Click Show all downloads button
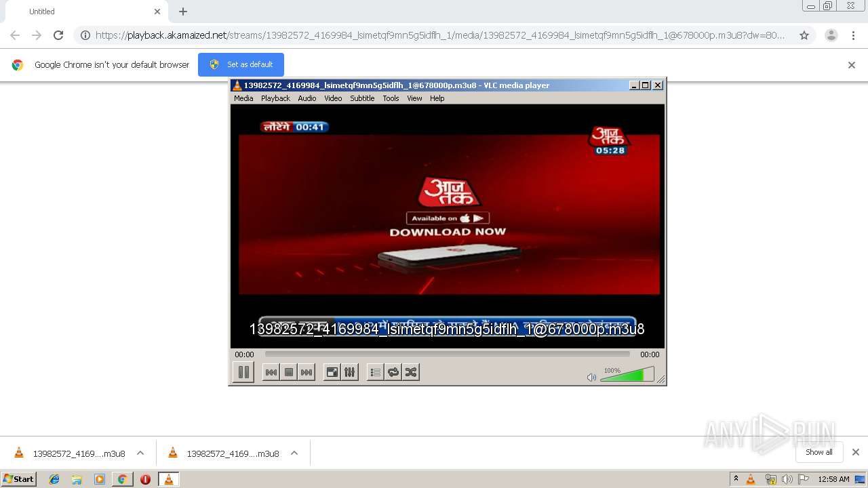The width and height of the screenshot is (868, 488). click(819, 452)
